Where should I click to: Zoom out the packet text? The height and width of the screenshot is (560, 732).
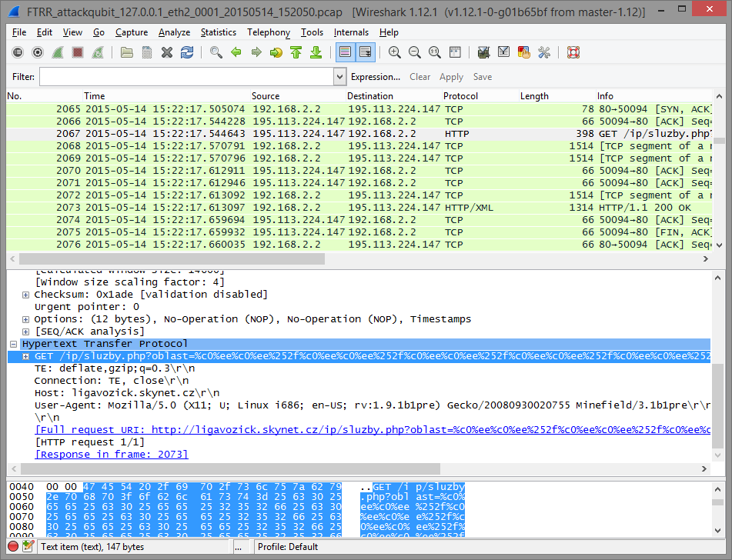(415, 52)
